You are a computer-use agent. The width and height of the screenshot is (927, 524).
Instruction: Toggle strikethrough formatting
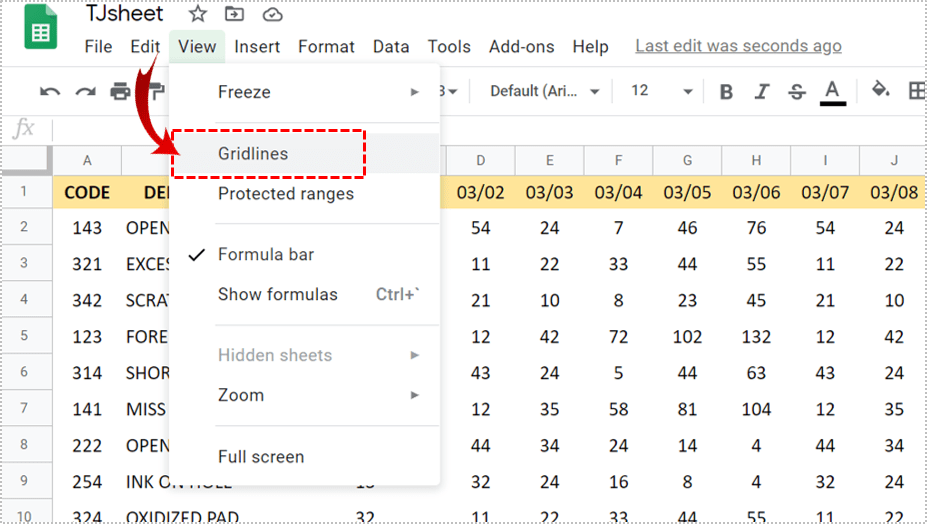click(x=796, y=92)
